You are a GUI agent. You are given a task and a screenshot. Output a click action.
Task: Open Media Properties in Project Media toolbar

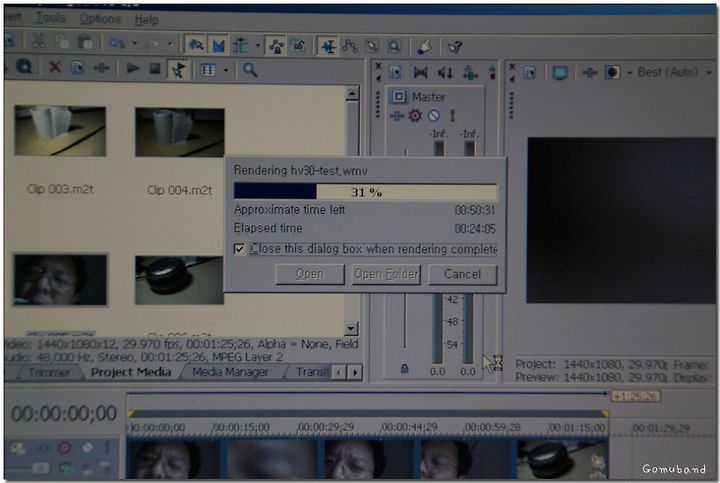click(78, 68)
